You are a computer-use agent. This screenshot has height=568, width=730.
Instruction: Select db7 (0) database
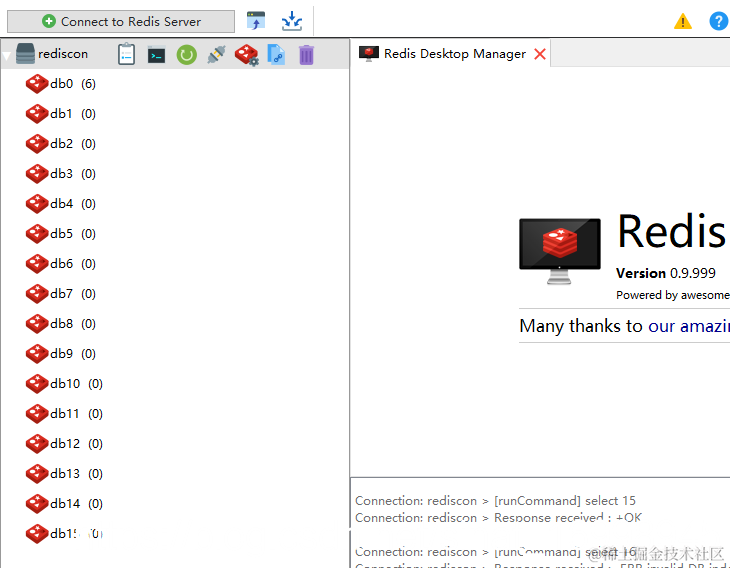click(x=61, y=294)
